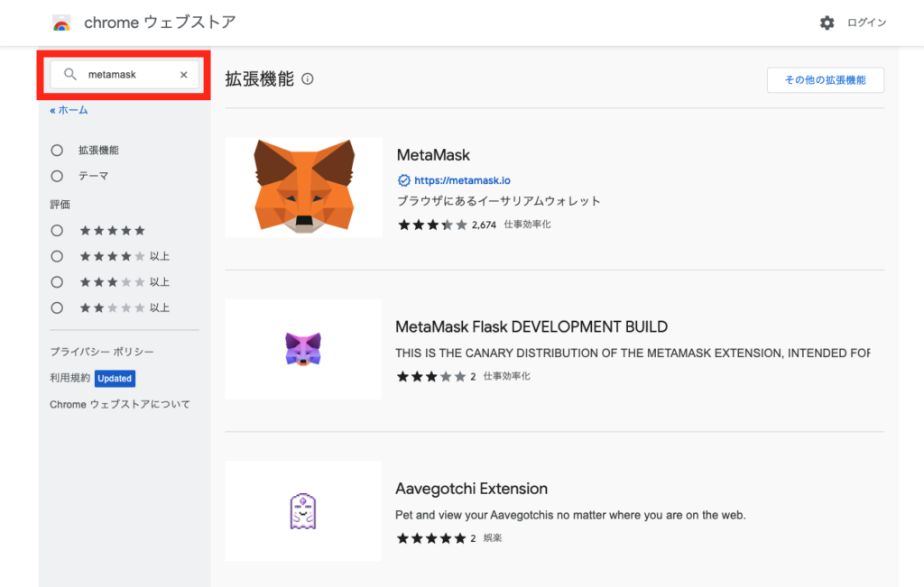924x587 pixels.
Task: Click the verified badge next to metamask.io
Action: [403, 180]
